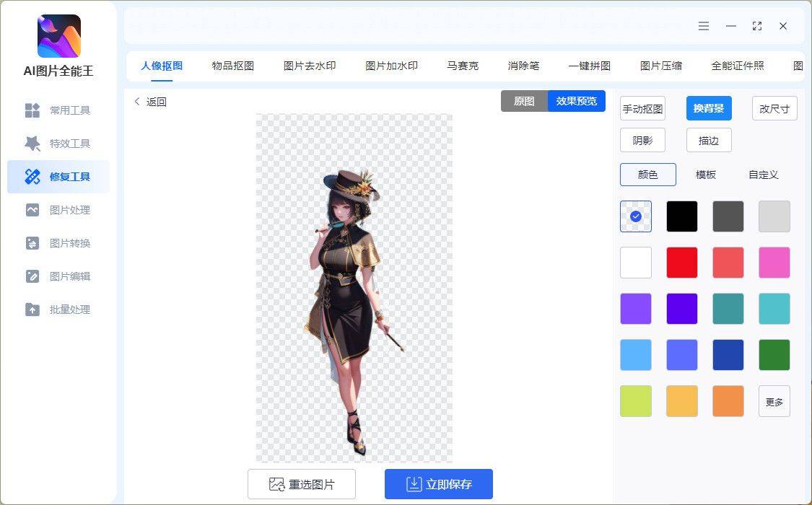Switch to the 图片去水印 tab
The image size is (812, 505).
coord(310,66)
